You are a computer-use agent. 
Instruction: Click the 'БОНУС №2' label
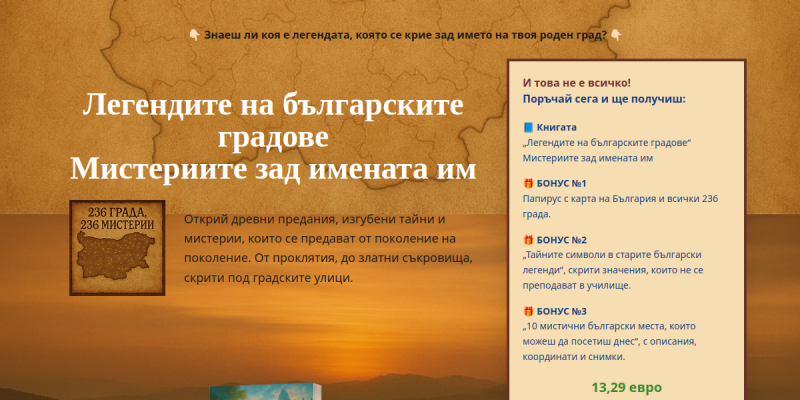tap(562, 240)
